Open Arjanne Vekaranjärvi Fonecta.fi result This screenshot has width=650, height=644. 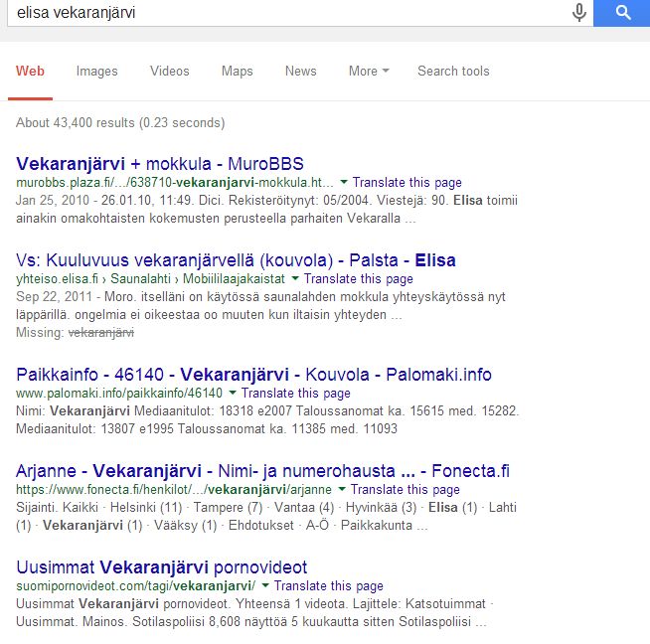(262, 471)
